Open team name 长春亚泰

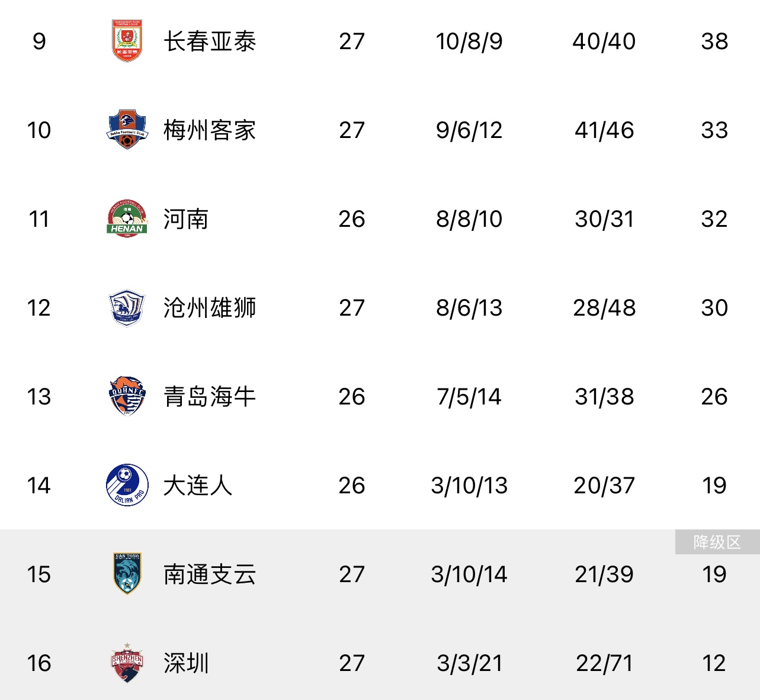pos(210,41)
